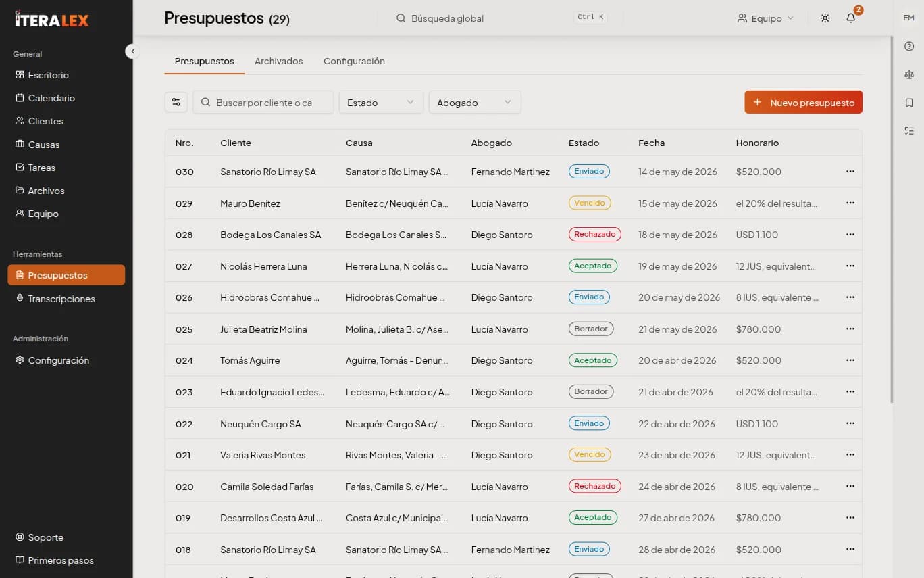Click the Aceptado badge on row 027

coord(593,266)
